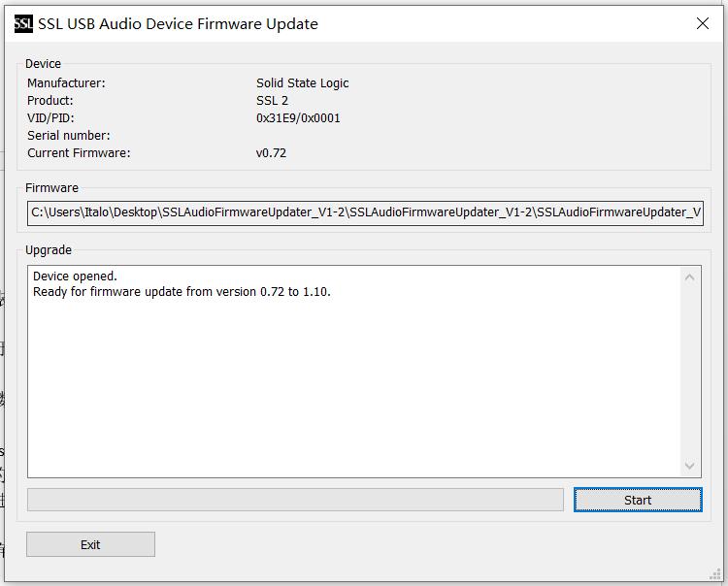Click the window resize grip corner
Screen dimensions: 728x586
tap(716, 574)
